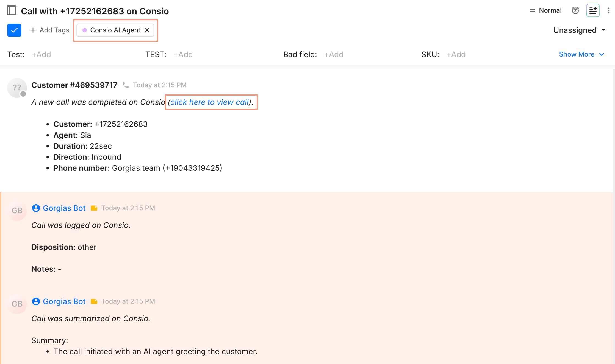615x364 pixels.
Task: Toggle the blue ticket close checkbox
Action: [14, 30]
